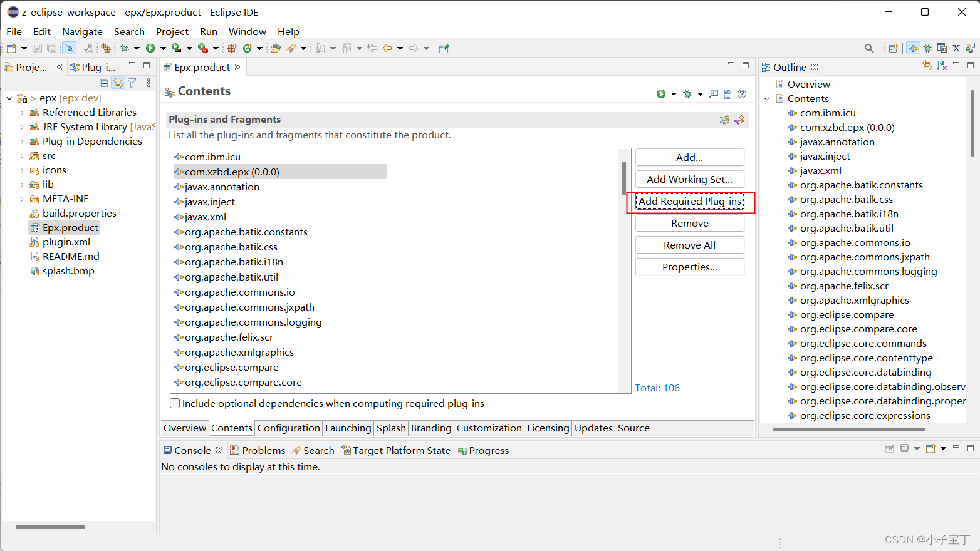
Task: Toggle Link with Editor in Project Explorer
Action: pyautogui.click(x=118, y=83)
